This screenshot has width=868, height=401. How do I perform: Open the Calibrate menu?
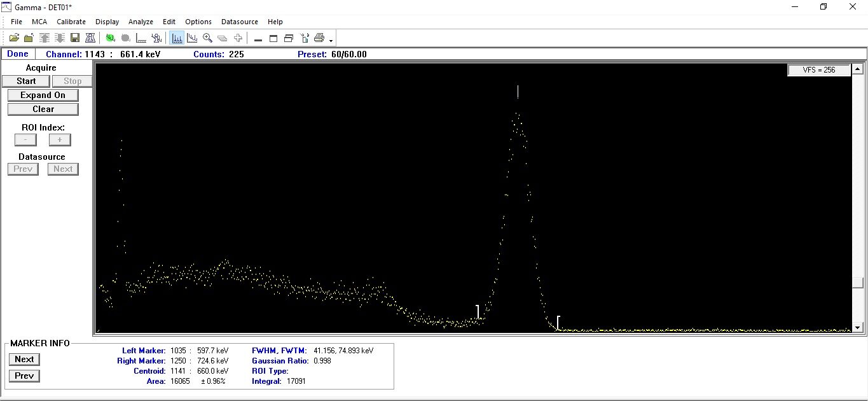(x=71, y=22)
